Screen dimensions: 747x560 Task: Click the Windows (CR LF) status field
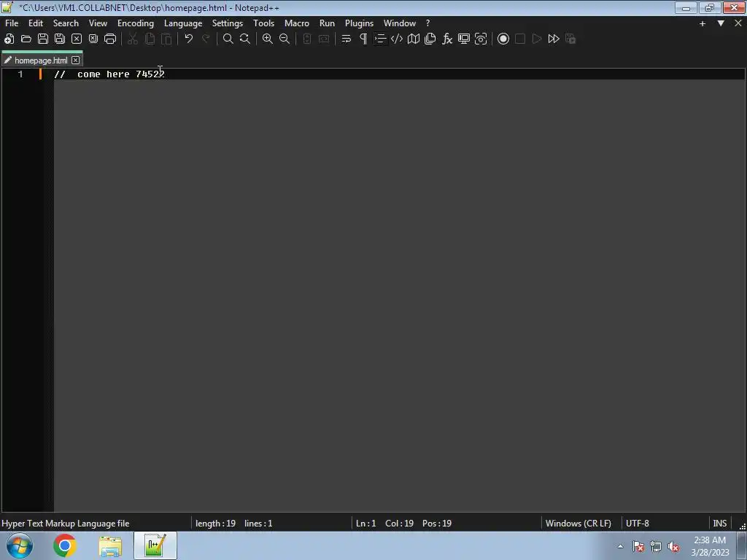pos(578,524)
